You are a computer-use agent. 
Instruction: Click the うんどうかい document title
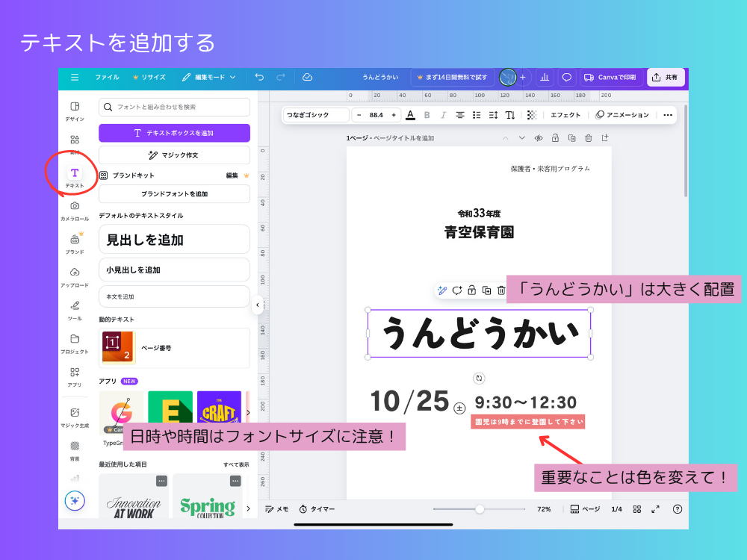point(380,77)
